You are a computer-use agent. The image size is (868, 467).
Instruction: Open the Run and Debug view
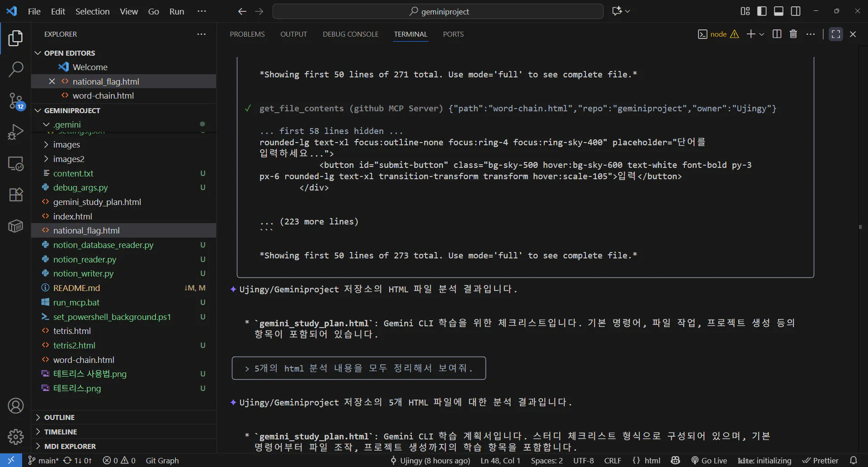pos(16,131)
